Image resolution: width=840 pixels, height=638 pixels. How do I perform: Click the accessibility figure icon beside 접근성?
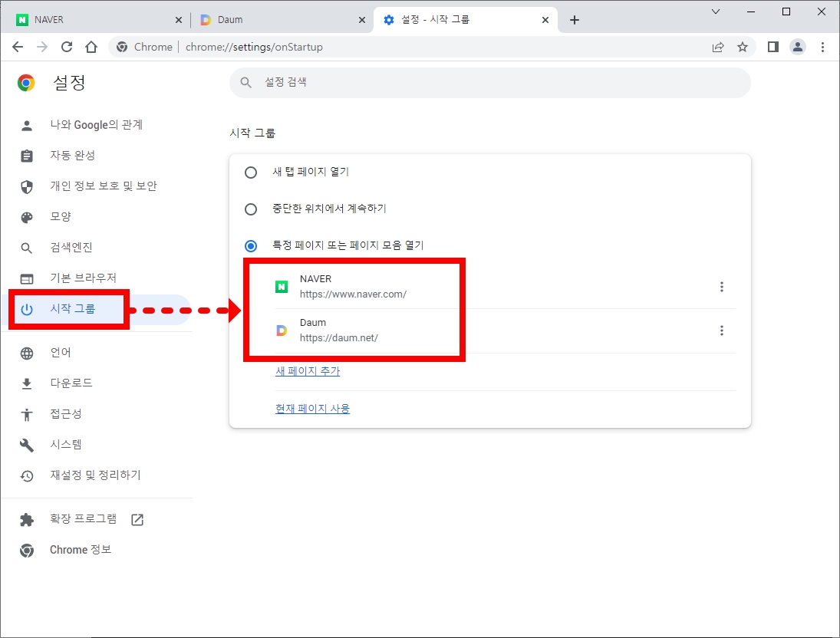point(26,415)
